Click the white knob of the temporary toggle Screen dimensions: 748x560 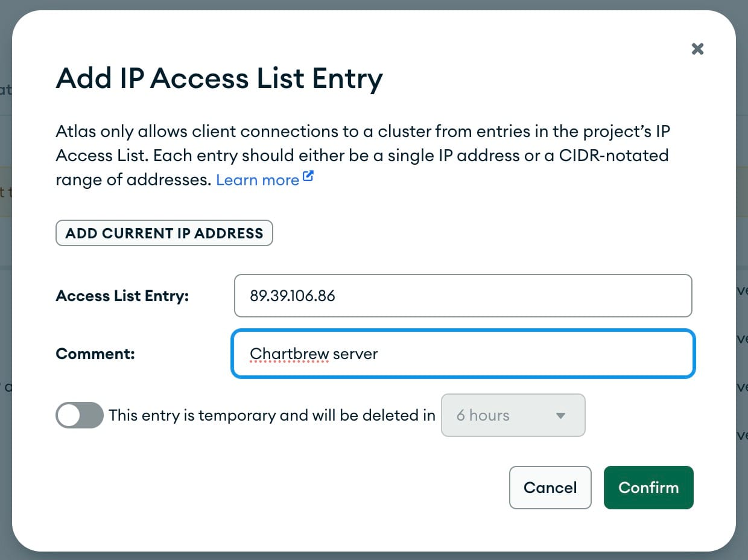point(69,415)
